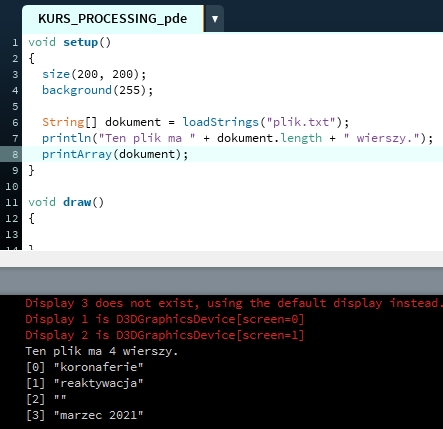The image size is (443, 429).
Task: Click the 'Display 3 does not exist' console message
Action: click(x=234, y=303)
